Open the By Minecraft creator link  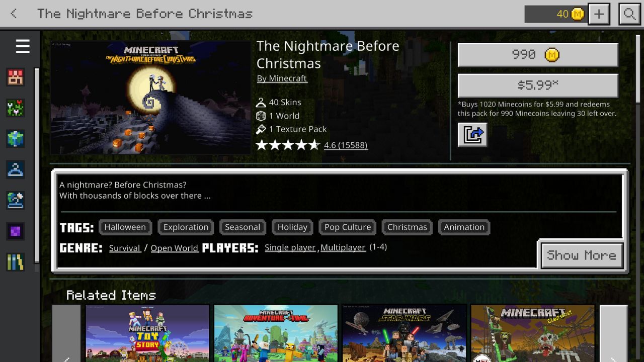click(x=282, y=78)
